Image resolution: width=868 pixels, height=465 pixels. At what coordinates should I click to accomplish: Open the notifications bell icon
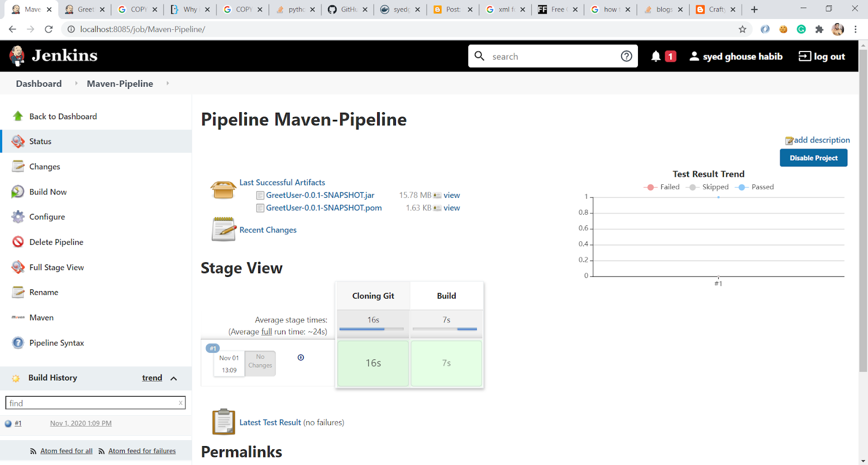[656, 56]
